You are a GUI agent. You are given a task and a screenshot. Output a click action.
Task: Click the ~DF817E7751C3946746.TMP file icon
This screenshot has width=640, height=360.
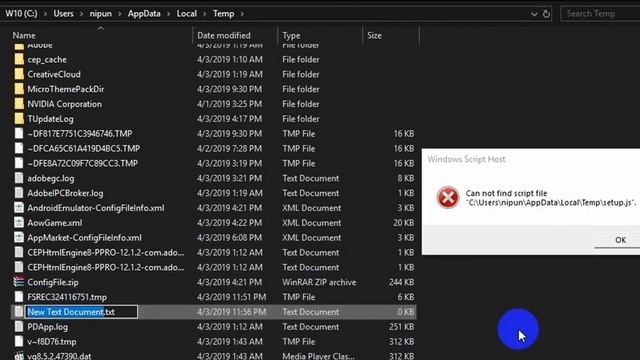click(19, 133)
